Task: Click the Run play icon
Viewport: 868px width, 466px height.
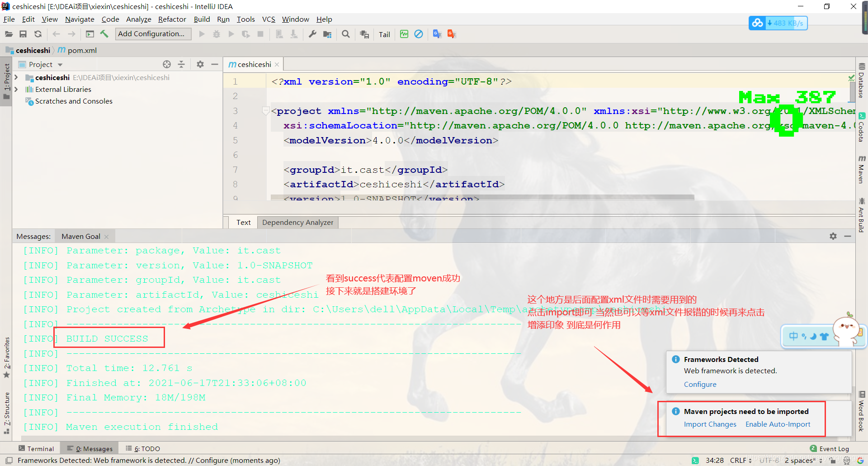Action: tap(202, 34)
